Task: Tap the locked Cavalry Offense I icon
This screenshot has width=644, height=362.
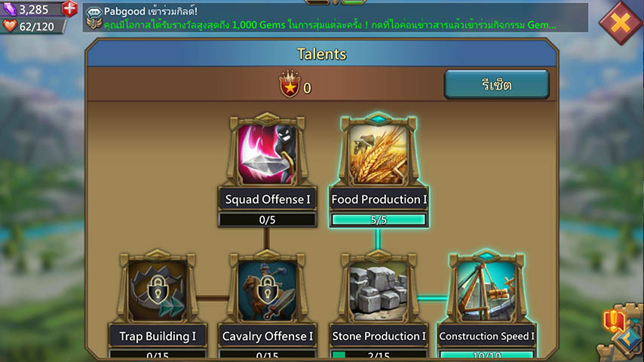Action: point(267,290)
